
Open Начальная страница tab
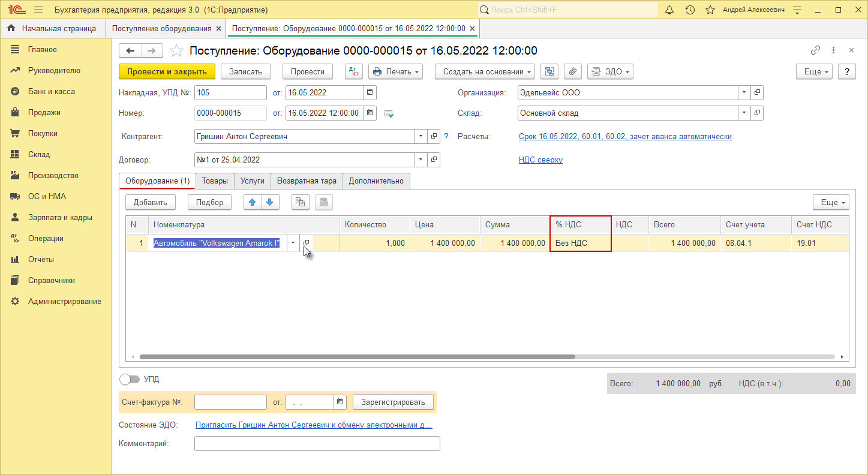tap(52, 28)
